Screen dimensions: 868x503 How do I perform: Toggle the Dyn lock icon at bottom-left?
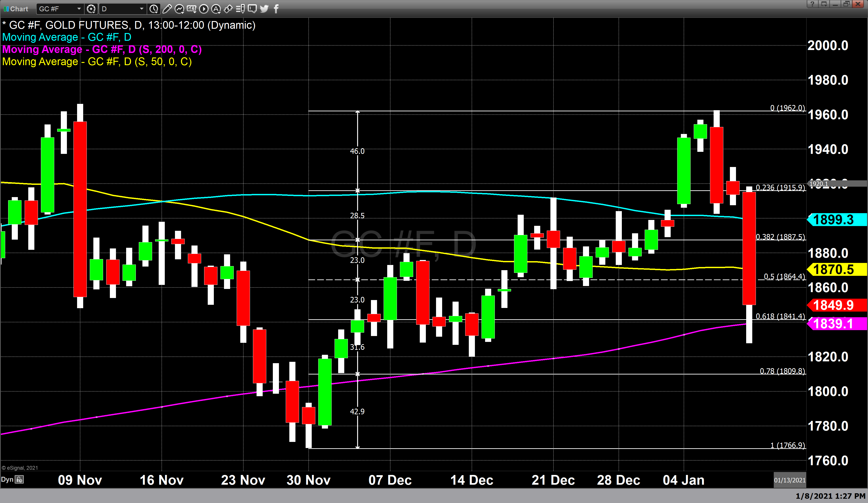(19, 479)
